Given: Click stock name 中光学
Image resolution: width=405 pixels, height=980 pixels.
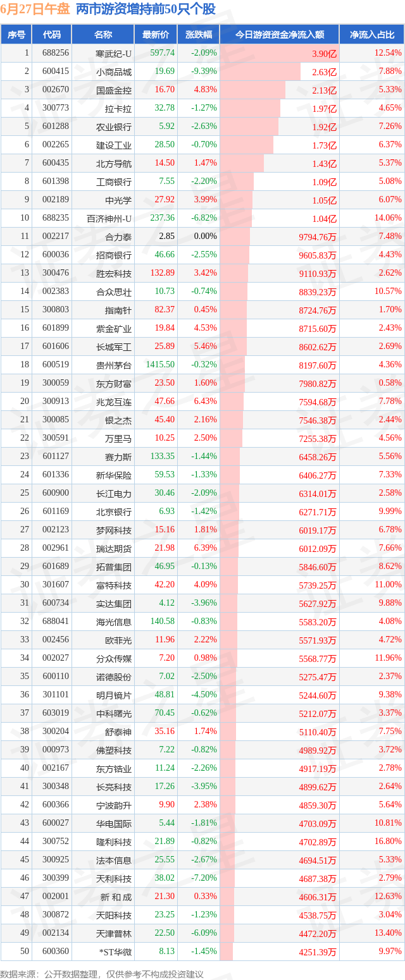Looking at the screenshot, I should [118, 200].
